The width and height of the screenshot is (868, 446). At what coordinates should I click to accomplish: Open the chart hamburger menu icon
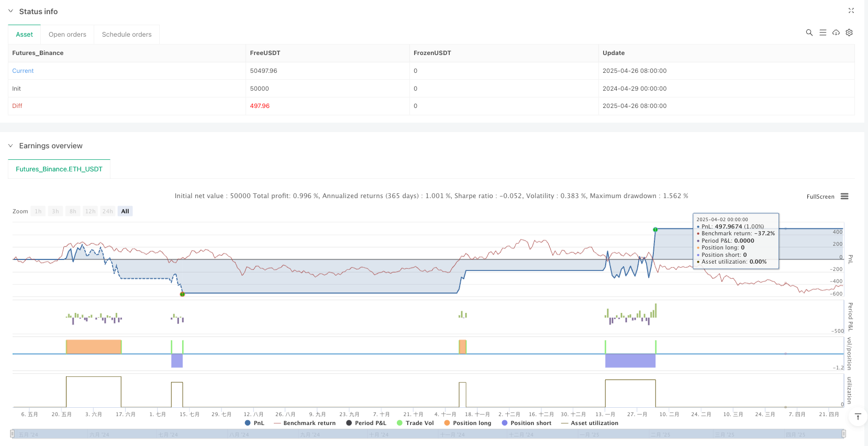click(844, 197)
